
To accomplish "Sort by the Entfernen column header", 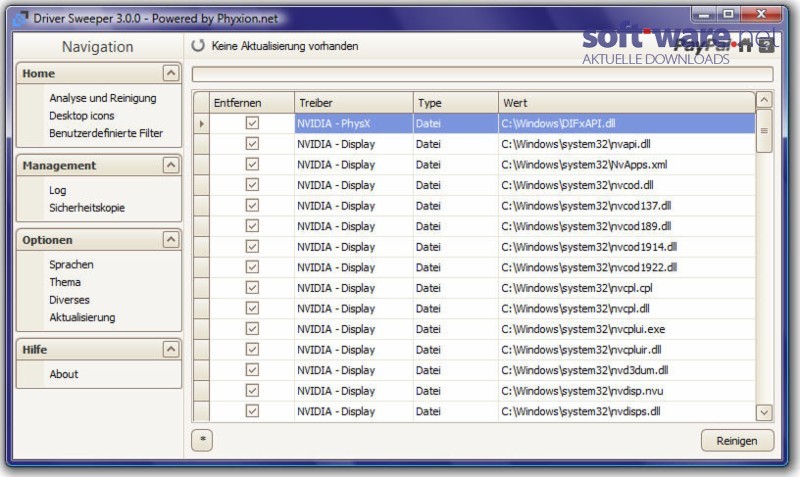I will 252,103.
